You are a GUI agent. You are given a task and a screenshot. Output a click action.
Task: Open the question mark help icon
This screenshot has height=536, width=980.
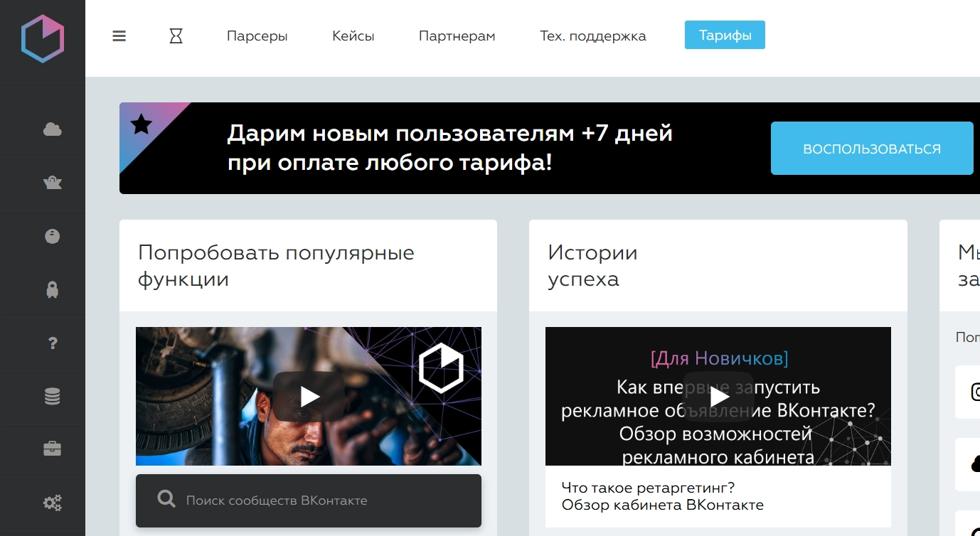[x=52, y=343]
